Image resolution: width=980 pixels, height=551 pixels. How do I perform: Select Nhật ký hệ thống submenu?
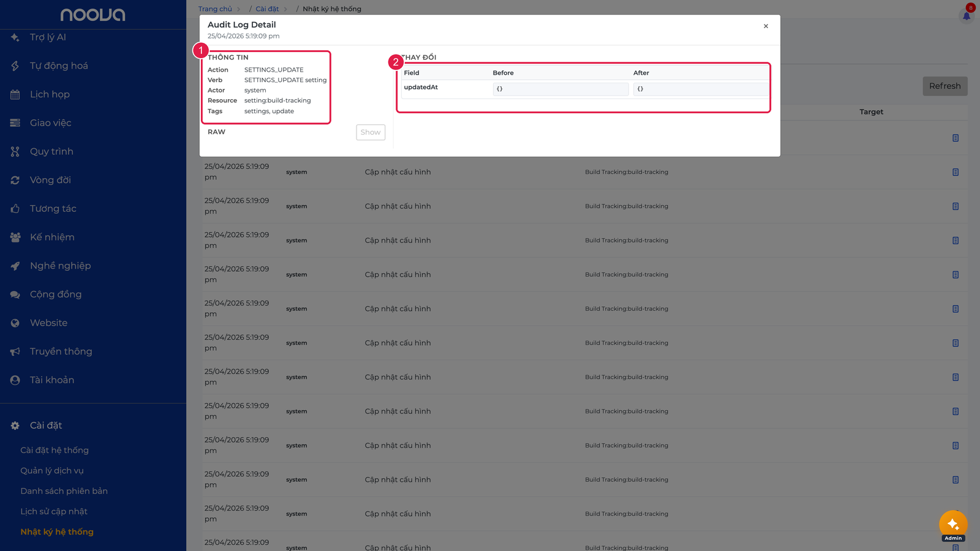[57, 532]
